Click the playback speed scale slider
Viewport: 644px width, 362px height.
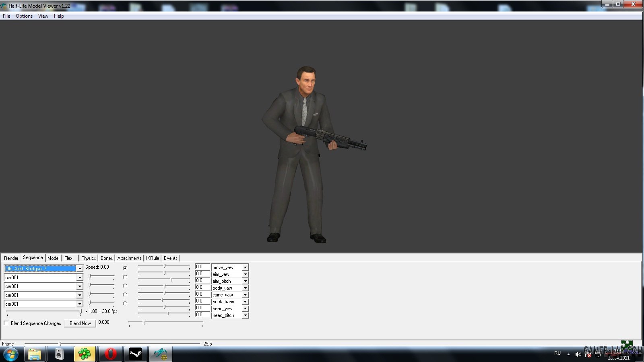coord(44,312)
